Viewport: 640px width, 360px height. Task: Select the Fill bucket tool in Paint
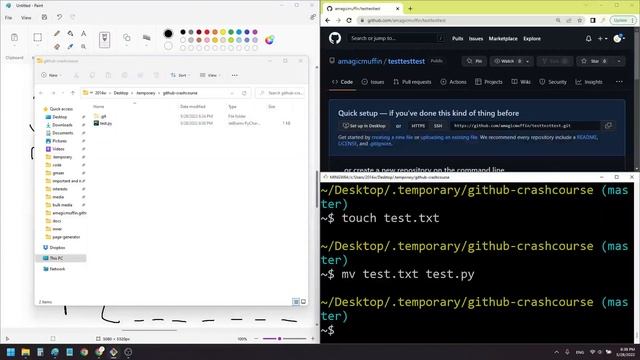coord(70,33)
